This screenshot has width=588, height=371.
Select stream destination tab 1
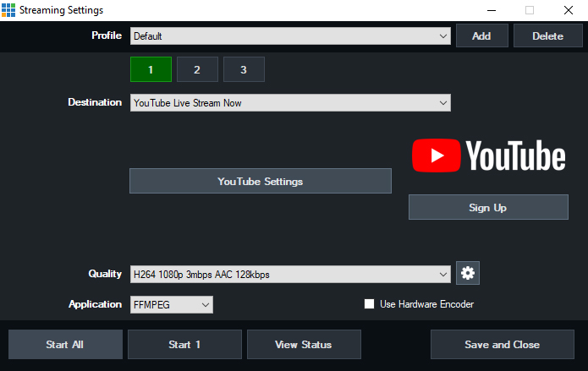pos(151,69)
